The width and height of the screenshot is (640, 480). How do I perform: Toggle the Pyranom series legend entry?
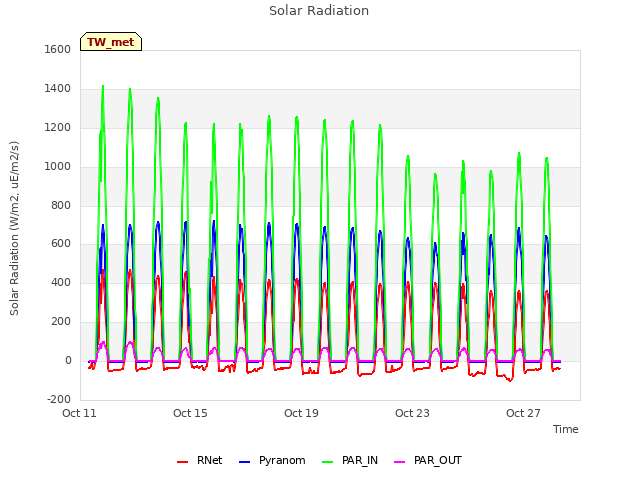click(x=272, y=460)
